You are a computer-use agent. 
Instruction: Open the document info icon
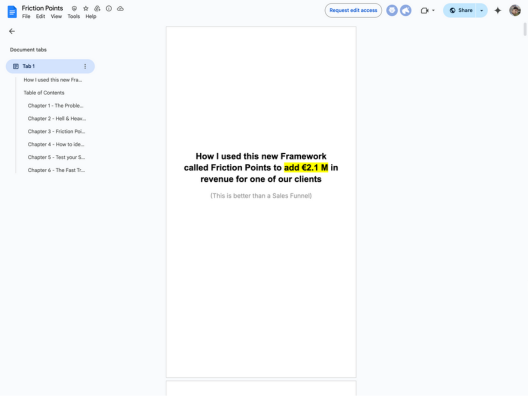click(109, 9)
